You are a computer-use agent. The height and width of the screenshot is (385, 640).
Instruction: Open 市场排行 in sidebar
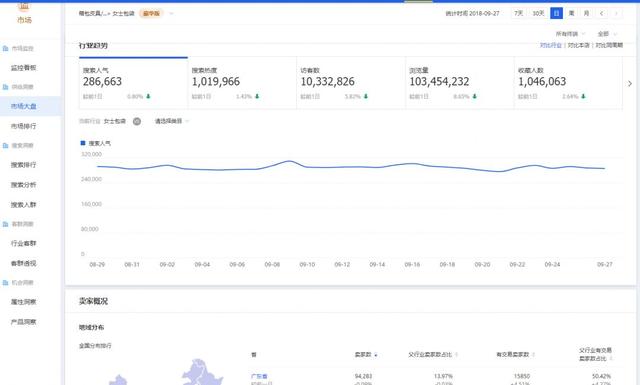click(24, 126)
